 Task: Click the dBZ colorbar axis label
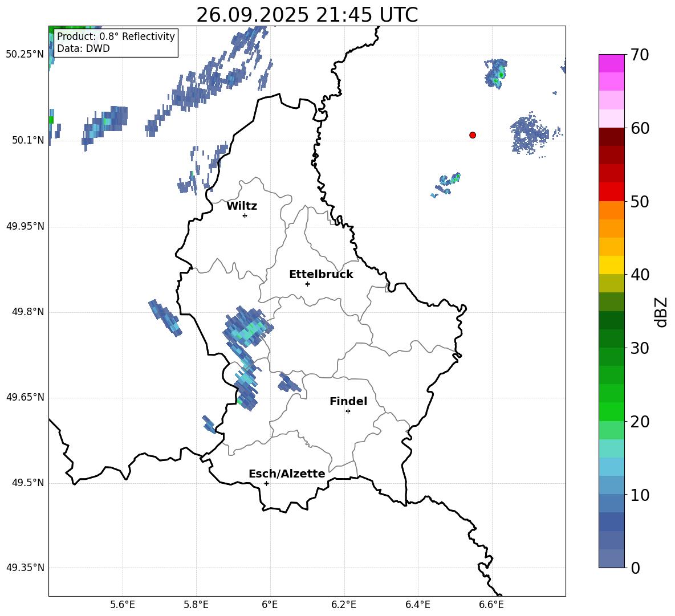[661, 312]
